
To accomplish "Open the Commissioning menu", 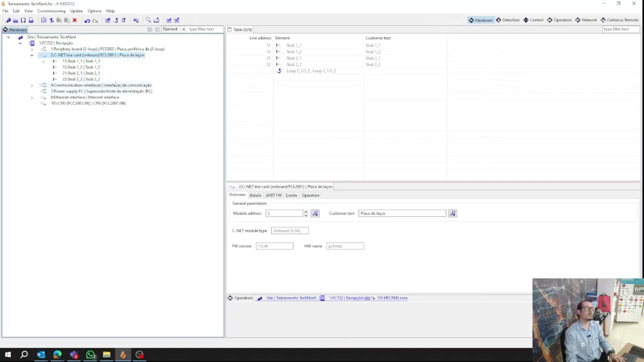I will [51, 11].
